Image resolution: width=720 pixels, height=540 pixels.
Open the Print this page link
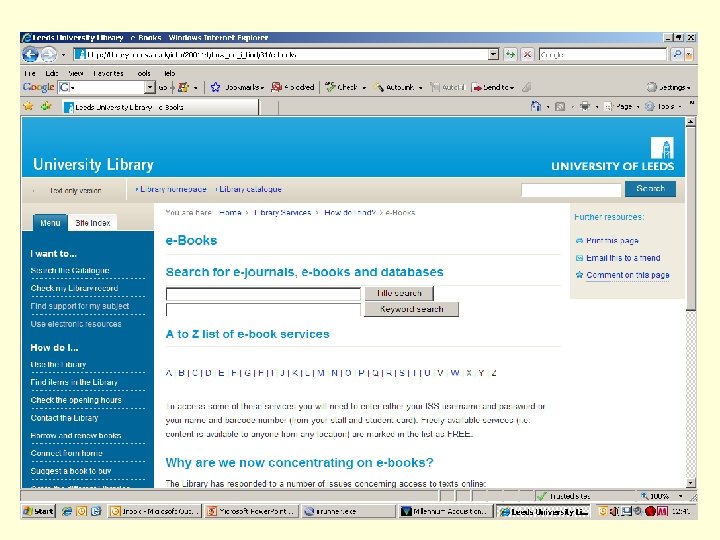click(612, 241)
